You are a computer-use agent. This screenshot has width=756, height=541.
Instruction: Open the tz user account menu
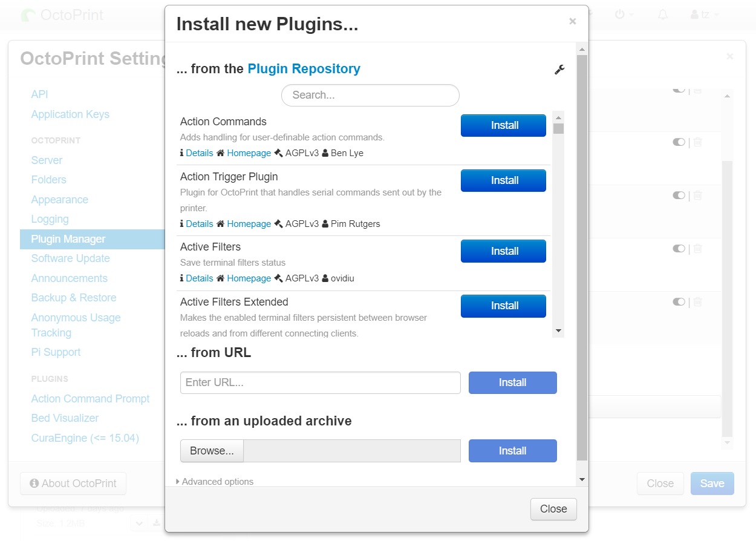coord(705,15)
